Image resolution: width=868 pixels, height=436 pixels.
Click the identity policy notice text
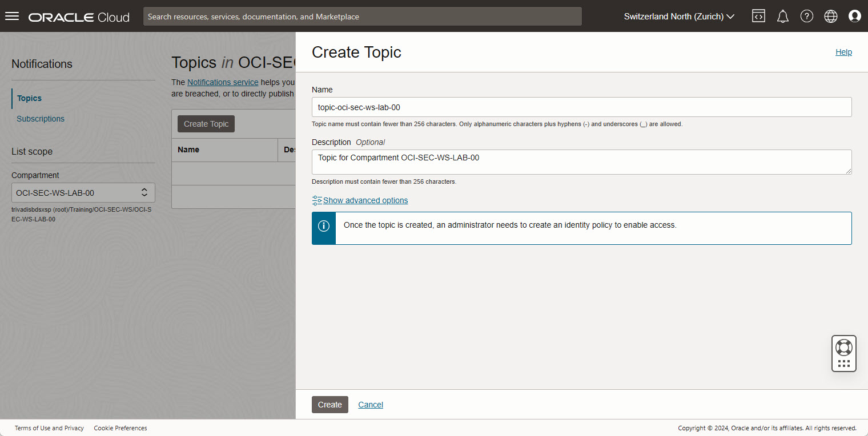(510, 225)
